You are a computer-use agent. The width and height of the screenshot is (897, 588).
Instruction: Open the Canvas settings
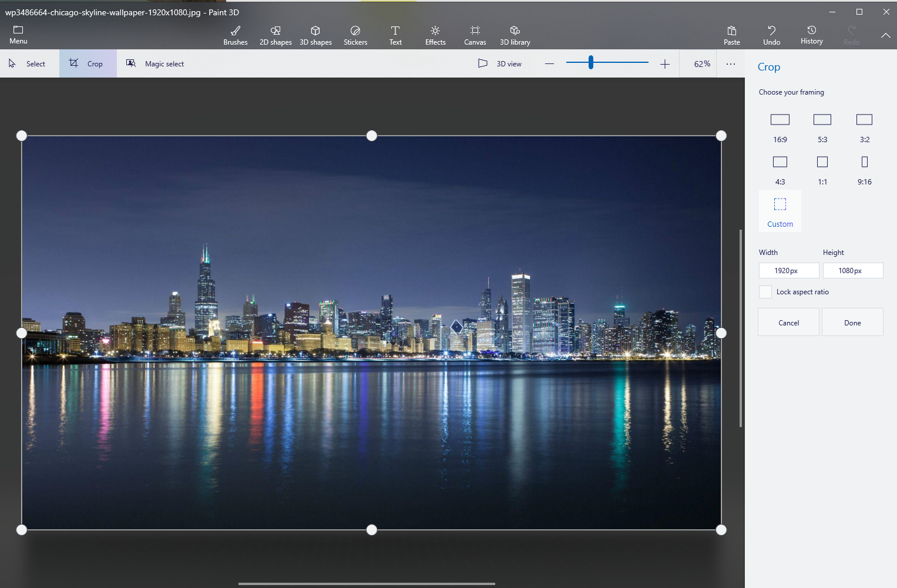point(475,35)
